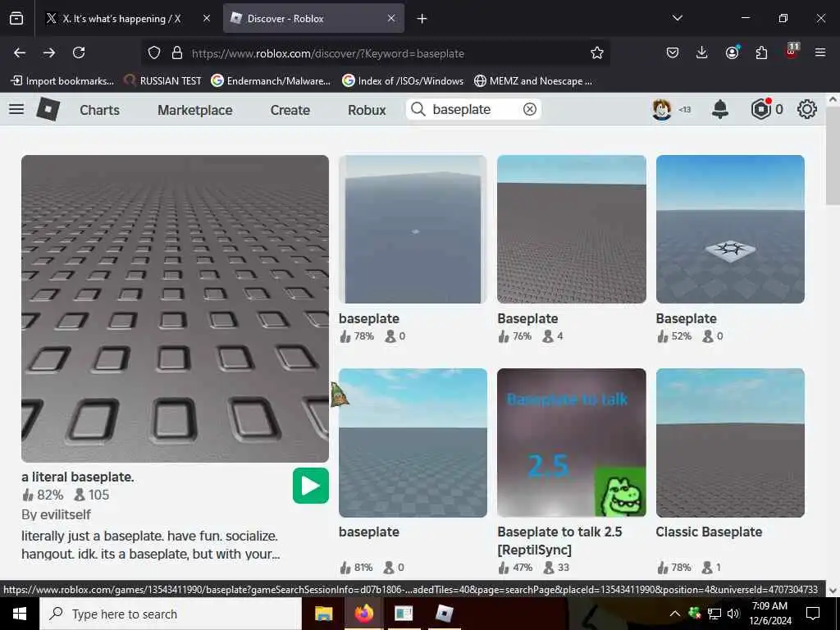Click the red extension badge showing 11
The height and width of the screenshot is (630, 840).
click(x=792, y=52)
